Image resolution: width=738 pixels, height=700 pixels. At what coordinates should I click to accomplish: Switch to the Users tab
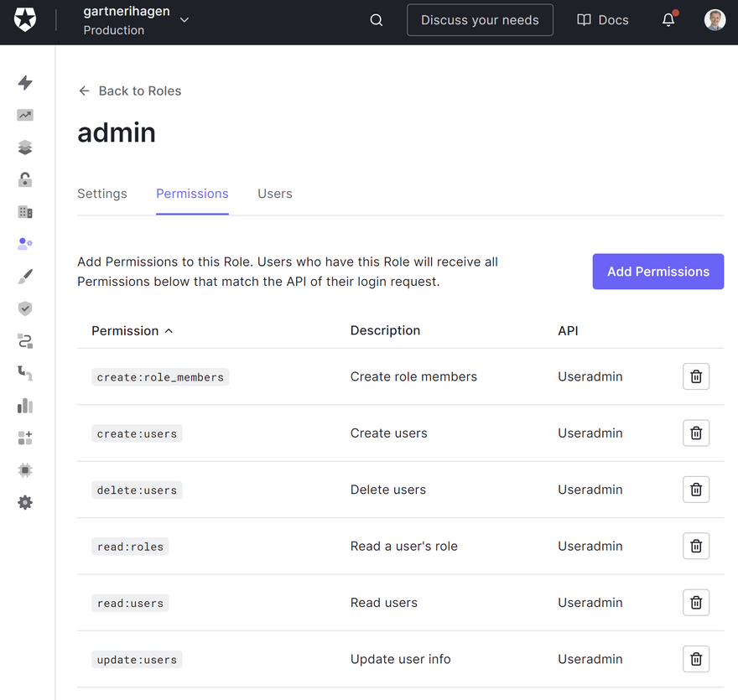tap(274, 194)
